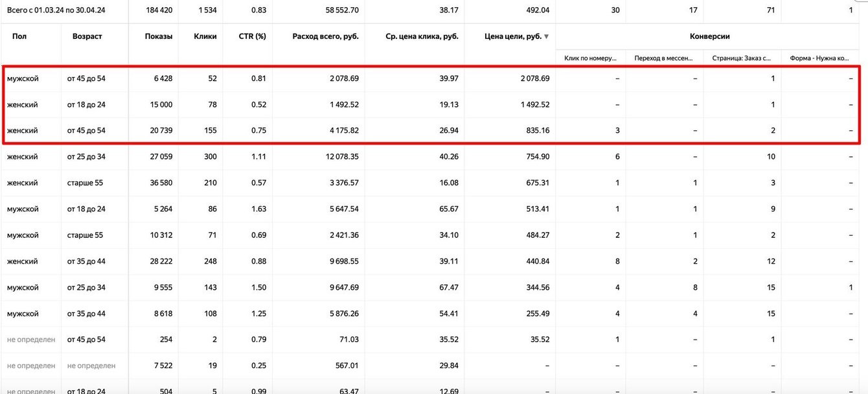Click age cell от 18 до 24 in женский row
Viewport: 868px width, 394px height.
[x=86, y=105]
